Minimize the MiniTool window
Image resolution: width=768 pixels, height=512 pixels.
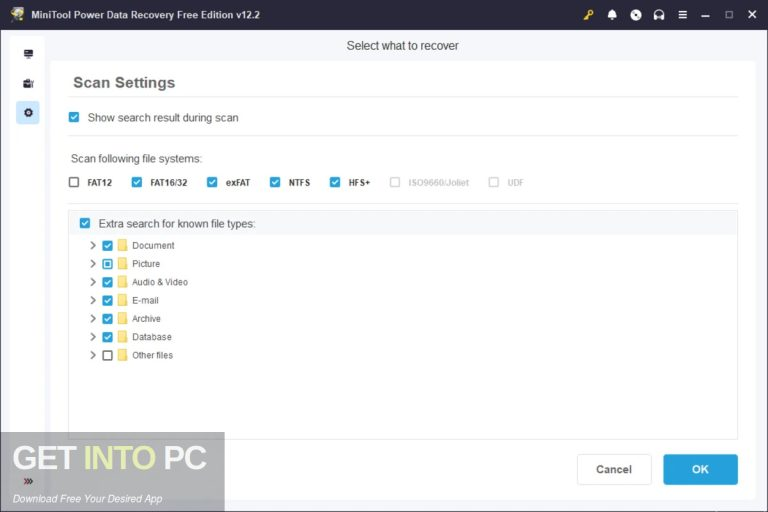point(705,15)
